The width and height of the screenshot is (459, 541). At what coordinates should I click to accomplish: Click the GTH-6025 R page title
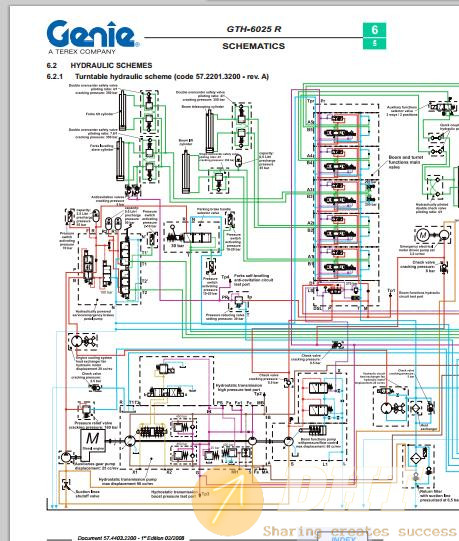254,29
